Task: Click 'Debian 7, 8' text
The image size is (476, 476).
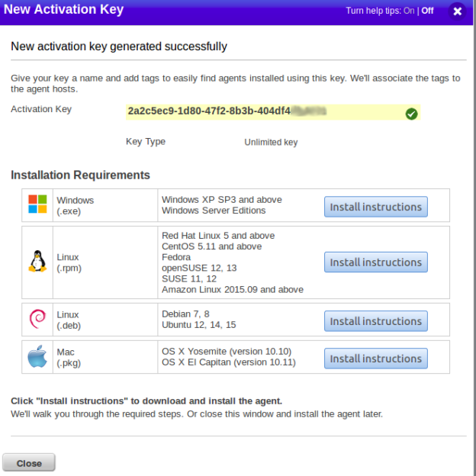Action: click(185, 314)
